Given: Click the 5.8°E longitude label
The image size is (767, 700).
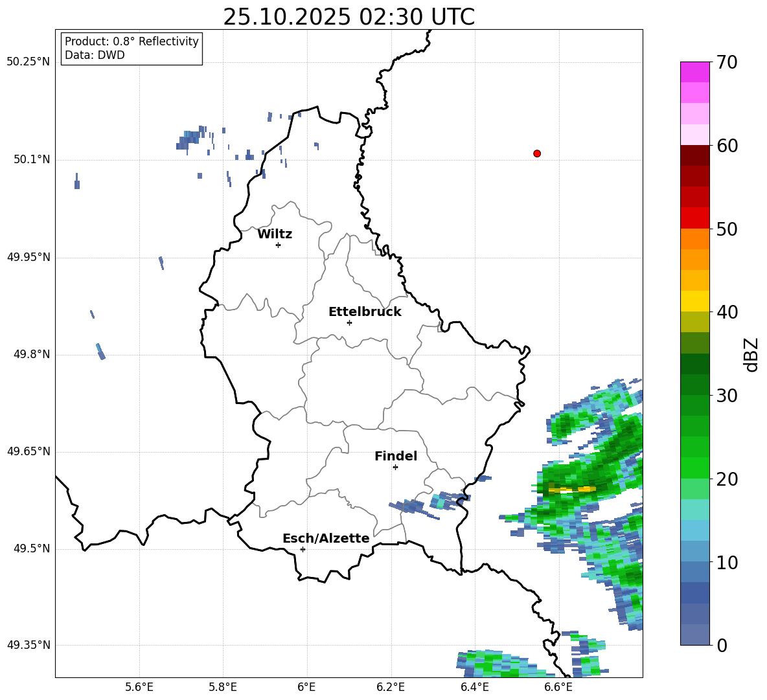Looking at the screenshot, I should click(223, 687).
